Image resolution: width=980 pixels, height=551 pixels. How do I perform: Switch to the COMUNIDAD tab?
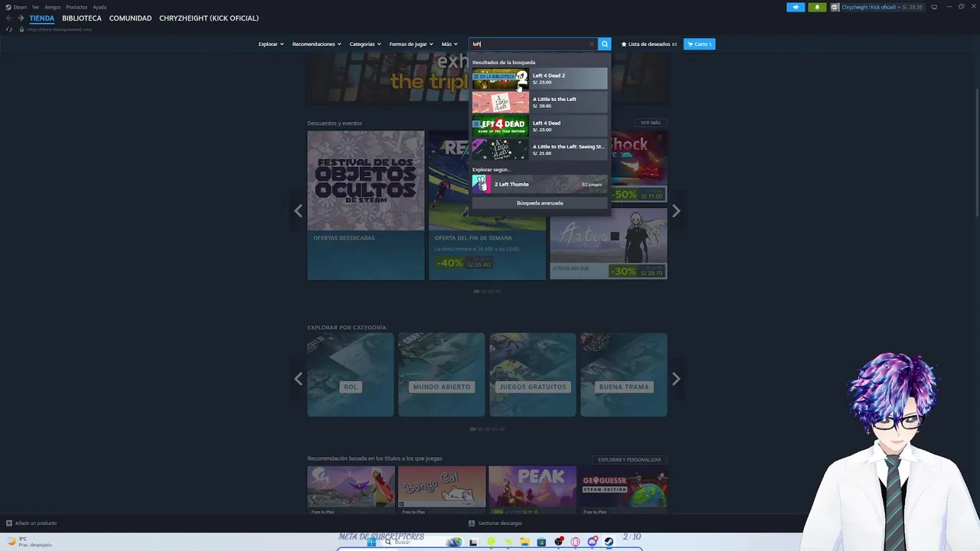click(x=130, y=18)
